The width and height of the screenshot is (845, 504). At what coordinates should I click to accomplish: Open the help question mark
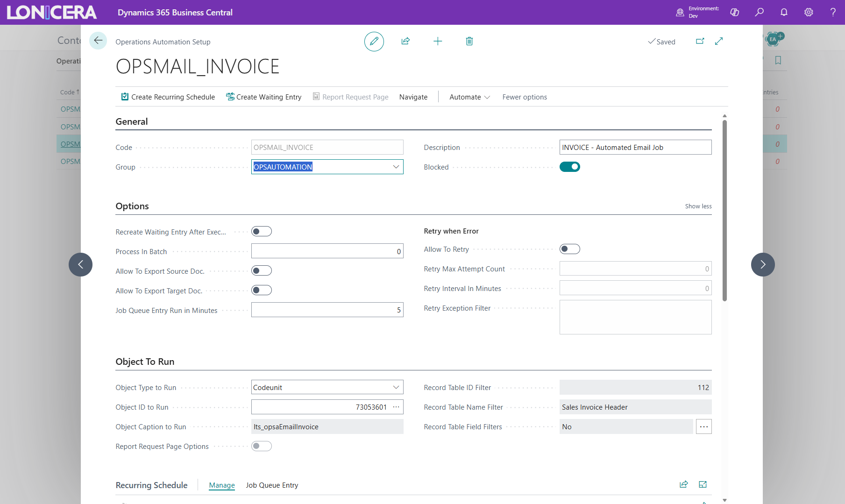[833, 12]
